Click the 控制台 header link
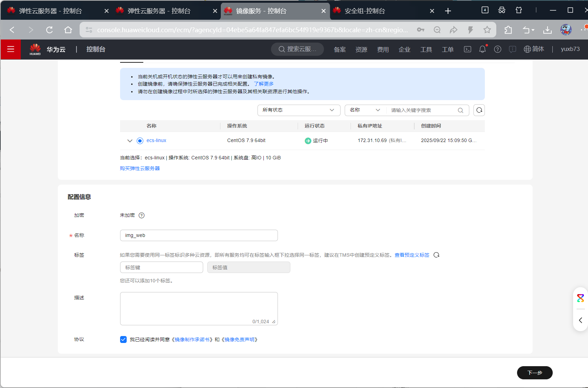588x388 pixels. (96, 49)
